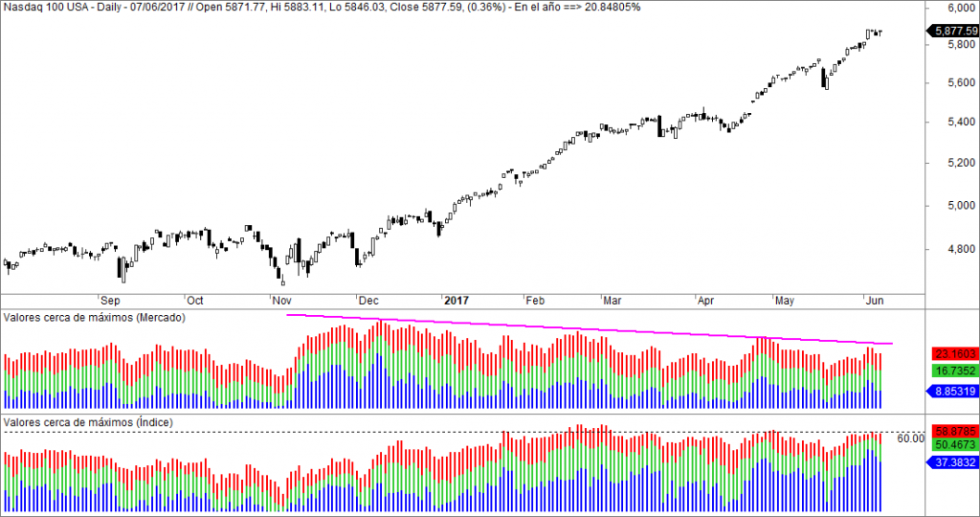Click the 60.00 threshold level label
Screen dimensions: 980x517
point(910,438)
